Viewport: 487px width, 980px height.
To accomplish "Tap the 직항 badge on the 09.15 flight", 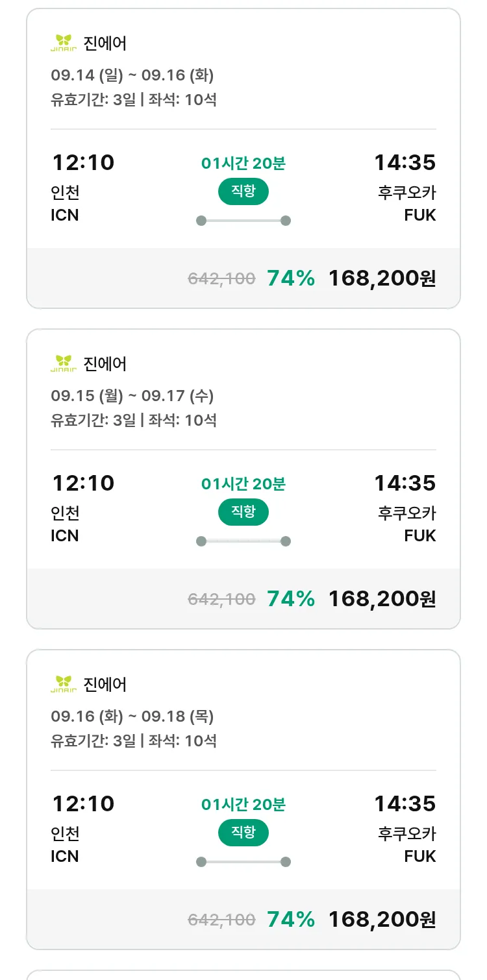I will pyautogui.click(x=243, y=513).
